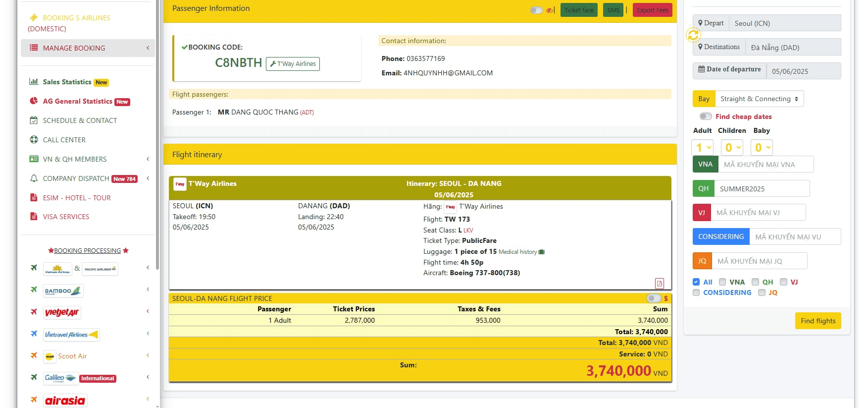Check the VNA airline checkbox

tap(722, 282)
